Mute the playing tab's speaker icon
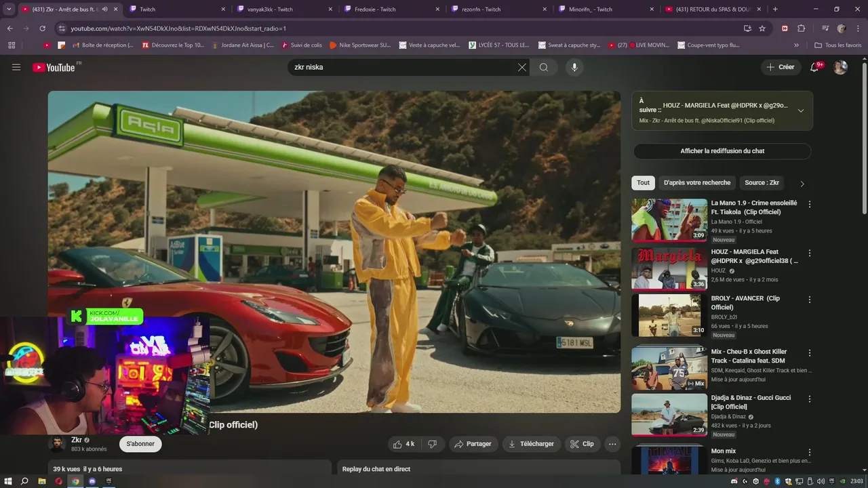 [105, 9]
